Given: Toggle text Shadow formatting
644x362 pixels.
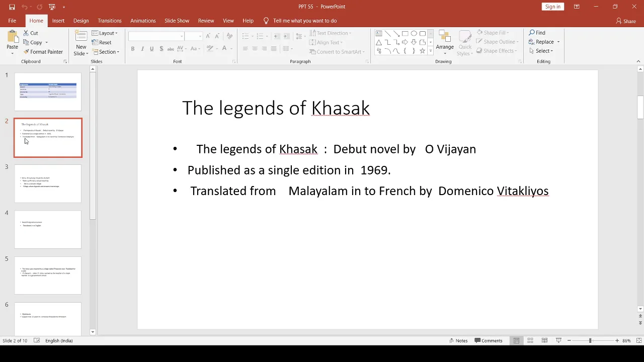Looking at the screenshot, I should click(161, 49).
